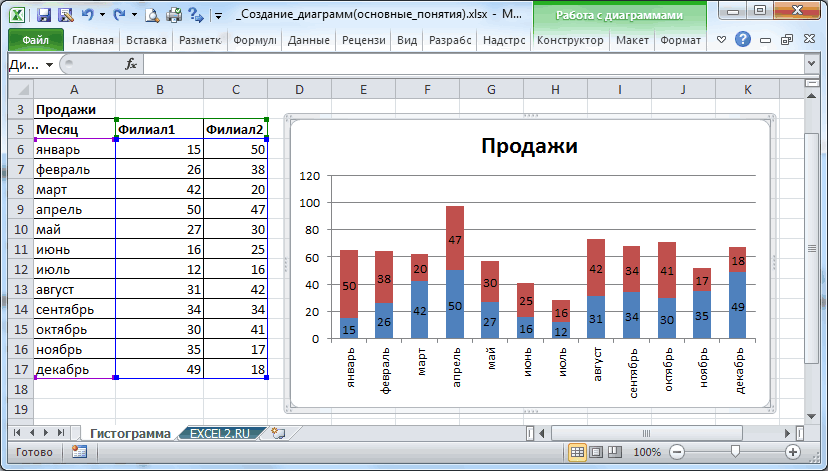The width and height of the screenshot is (828, 471).
Task: Open Customize Quick Access Toolbar dropdown
Action: click(x=217, y=16)
